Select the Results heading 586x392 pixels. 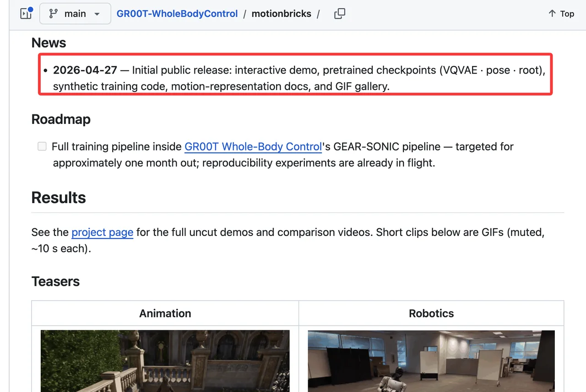point(59,198)
